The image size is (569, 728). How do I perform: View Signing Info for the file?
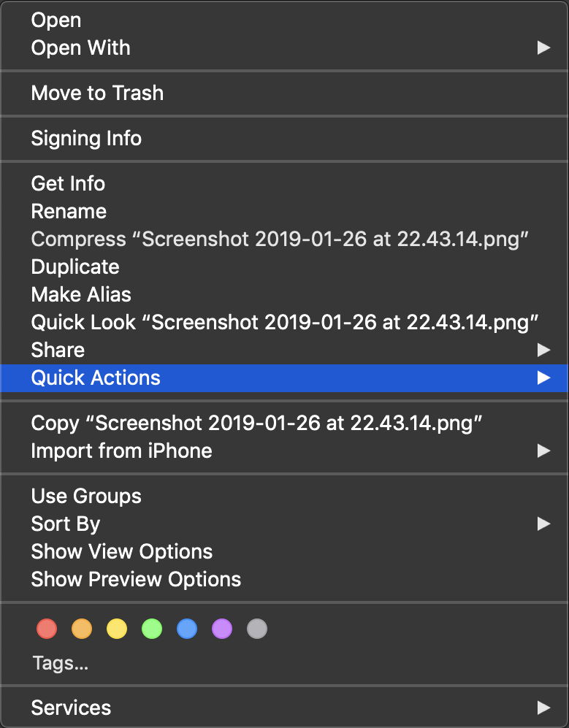click(x=86, y=139)
